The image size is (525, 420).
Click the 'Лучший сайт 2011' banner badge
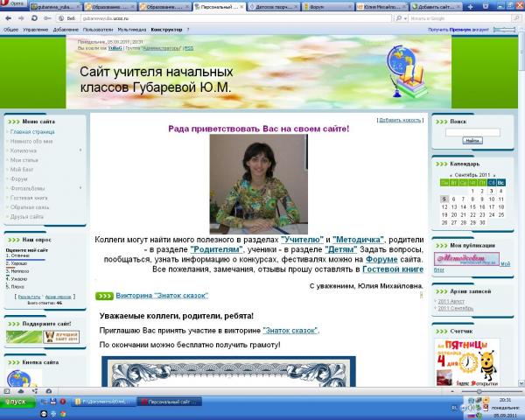click(x=61, y=337)
